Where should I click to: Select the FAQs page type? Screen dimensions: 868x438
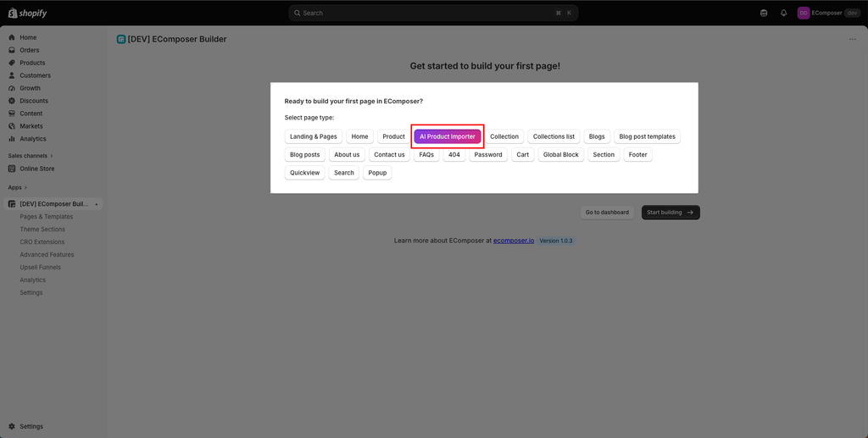[426, 155]
